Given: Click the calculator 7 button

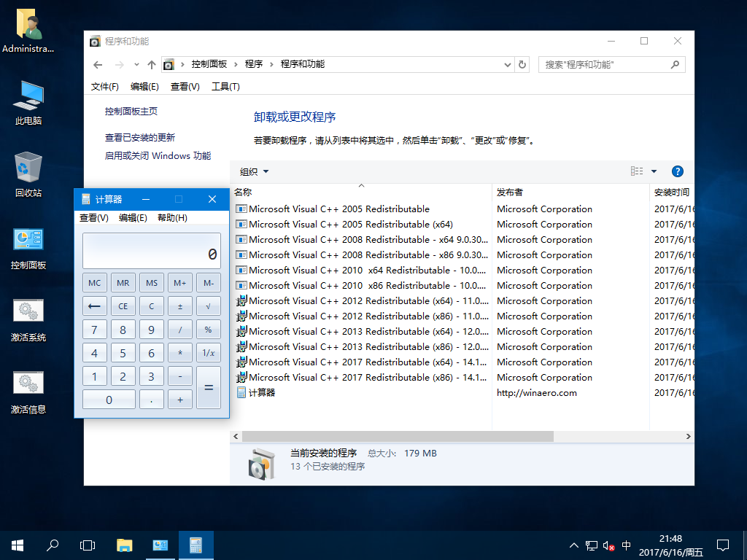Looking at the screenshot, I should [x=94, y=330].
